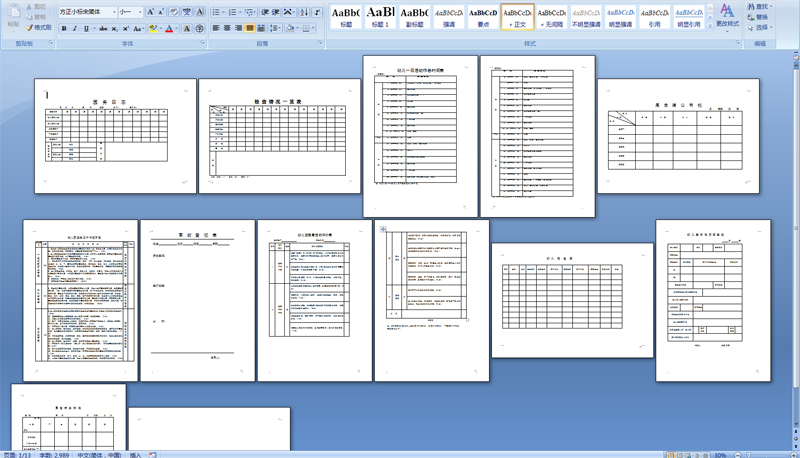Image resolution: width=800 pixels, height=458 pixels.
Task: Click the Numbering list icon
Action: point(232,12)
